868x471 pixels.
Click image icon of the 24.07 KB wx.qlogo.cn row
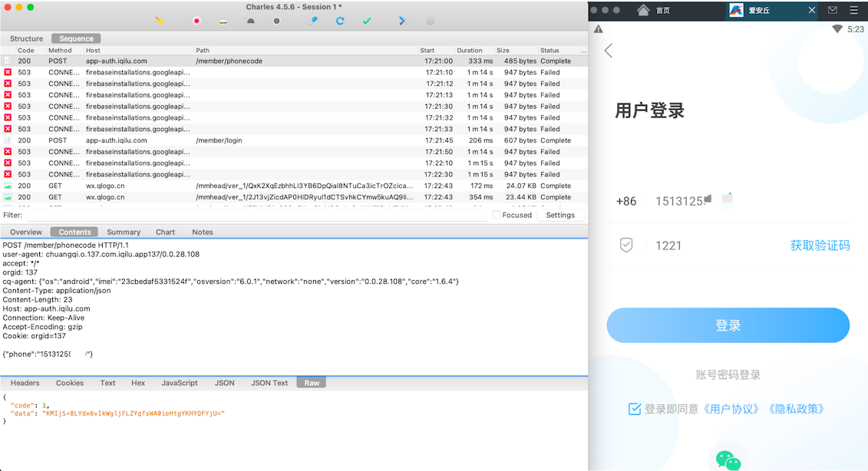click(8, 186)
